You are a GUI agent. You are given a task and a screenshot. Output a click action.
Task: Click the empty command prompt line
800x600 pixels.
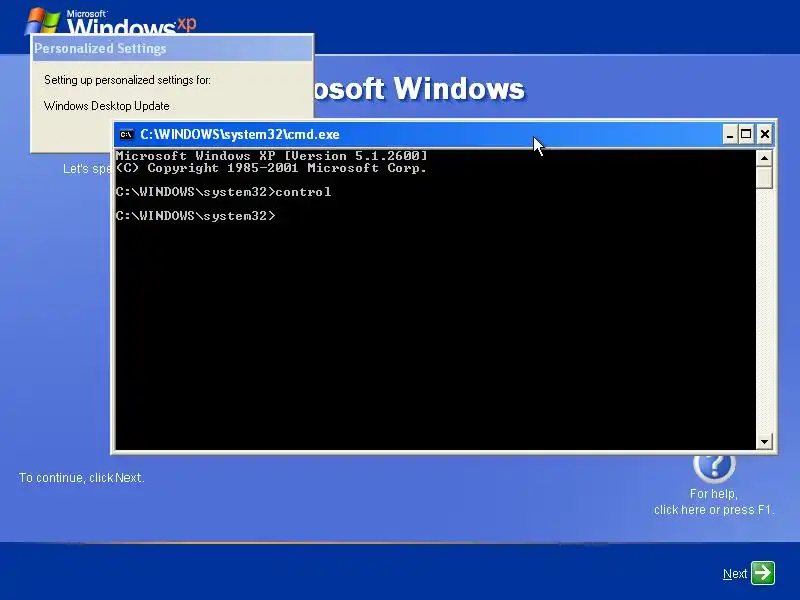coord(195,216)
